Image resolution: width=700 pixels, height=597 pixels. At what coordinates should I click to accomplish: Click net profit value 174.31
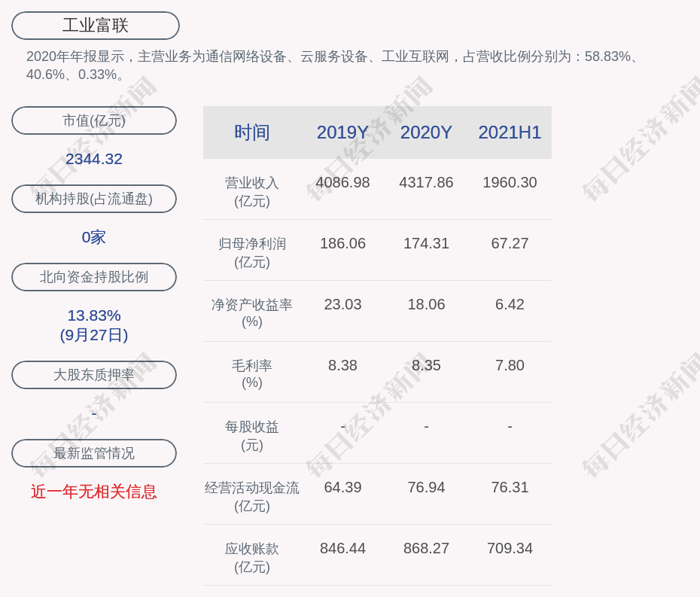point(426,243)
